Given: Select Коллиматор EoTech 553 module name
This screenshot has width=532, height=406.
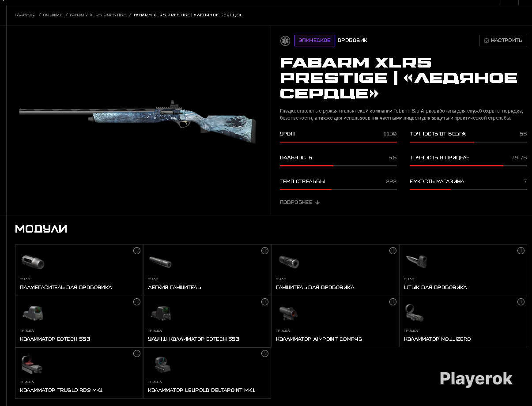Looking at the screenshot, I should click(55, 339).
